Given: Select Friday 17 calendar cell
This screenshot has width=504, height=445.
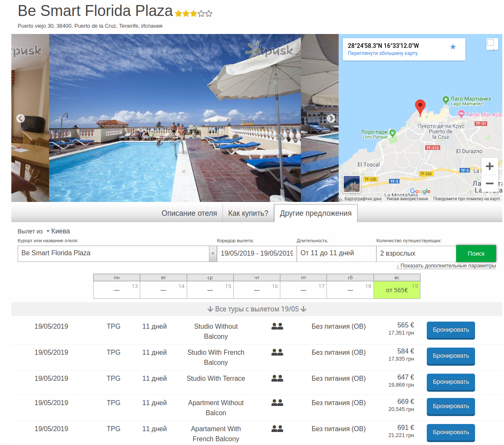Looking at the screenshot, I should point(303,290).
